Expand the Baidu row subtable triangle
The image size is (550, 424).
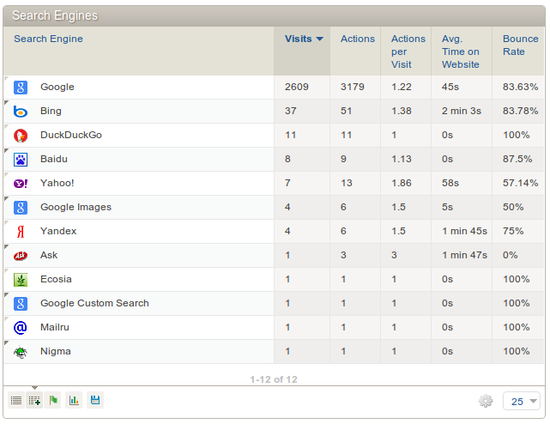(6, 150)
